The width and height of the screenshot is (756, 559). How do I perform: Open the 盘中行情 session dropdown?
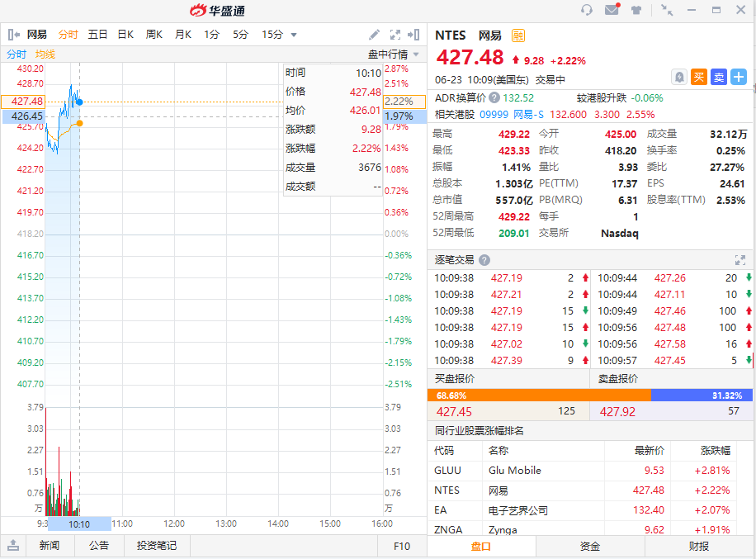(394, 54)
